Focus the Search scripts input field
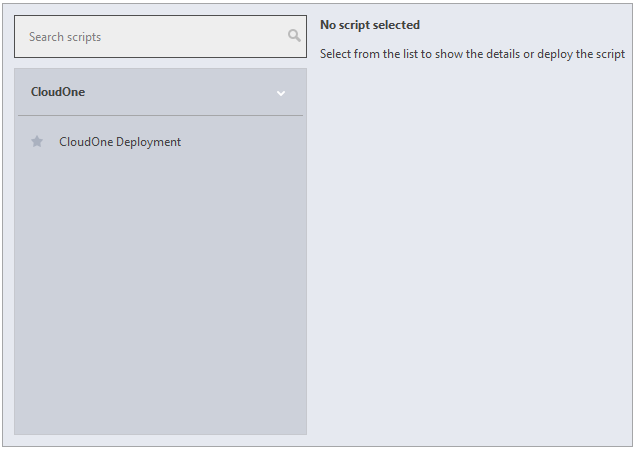 pos(150,36)
